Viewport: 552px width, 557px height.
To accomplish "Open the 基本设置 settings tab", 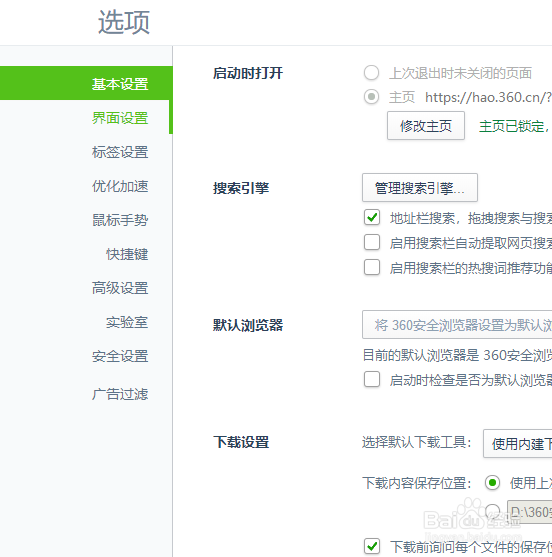I will pos(86,83).
